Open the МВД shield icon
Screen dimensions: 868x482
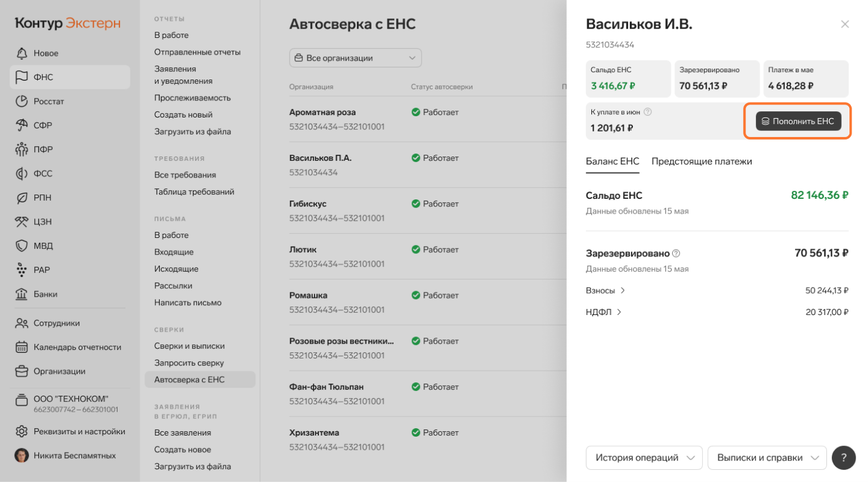point(22,246)
